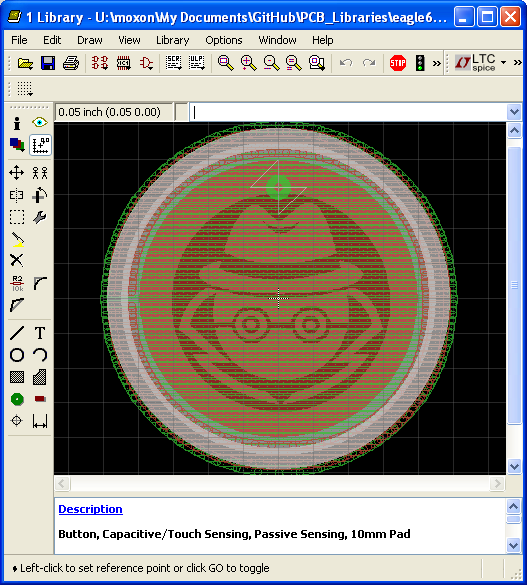
Task: Expand hidden toolbar items chevron beside traffic light
Action: pos(436,63)
